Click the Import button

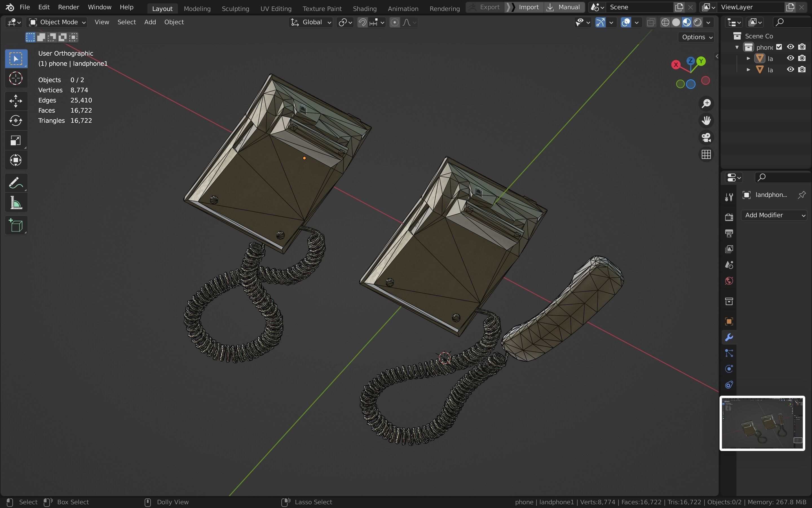coord(524,7)
